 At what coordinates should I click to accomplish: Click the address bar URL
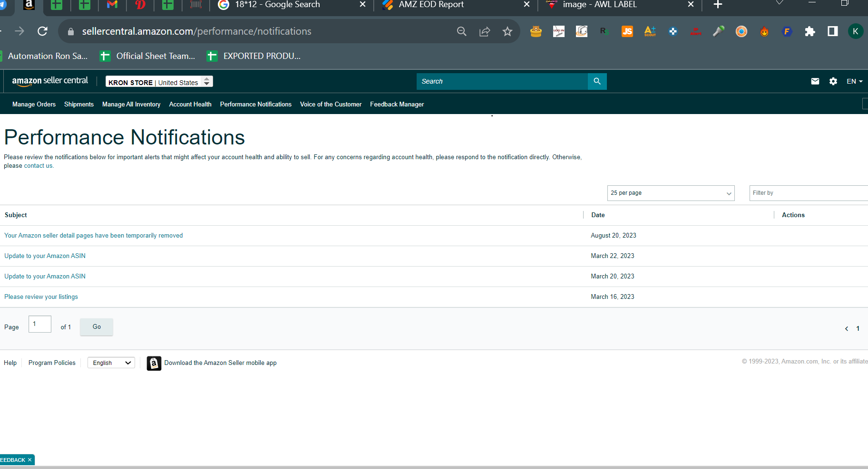tap(196, 31)
